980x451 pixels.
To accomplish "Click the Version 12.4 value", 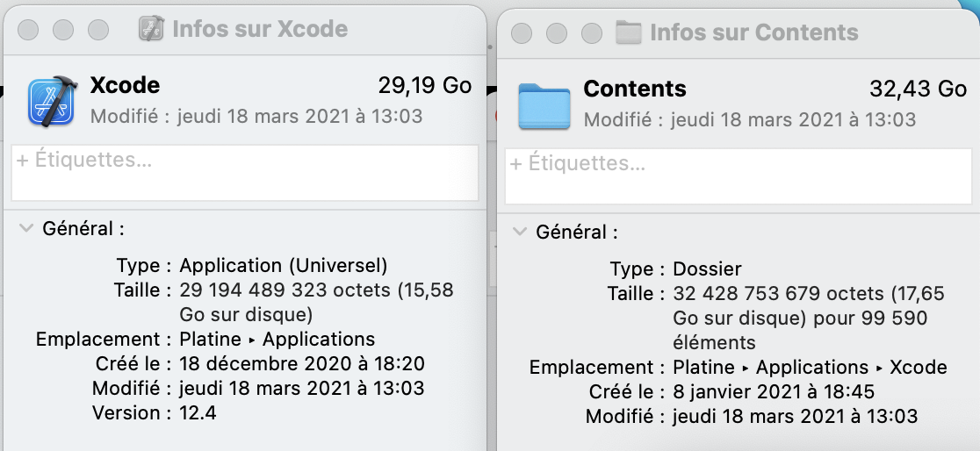I will pos(198,412).
